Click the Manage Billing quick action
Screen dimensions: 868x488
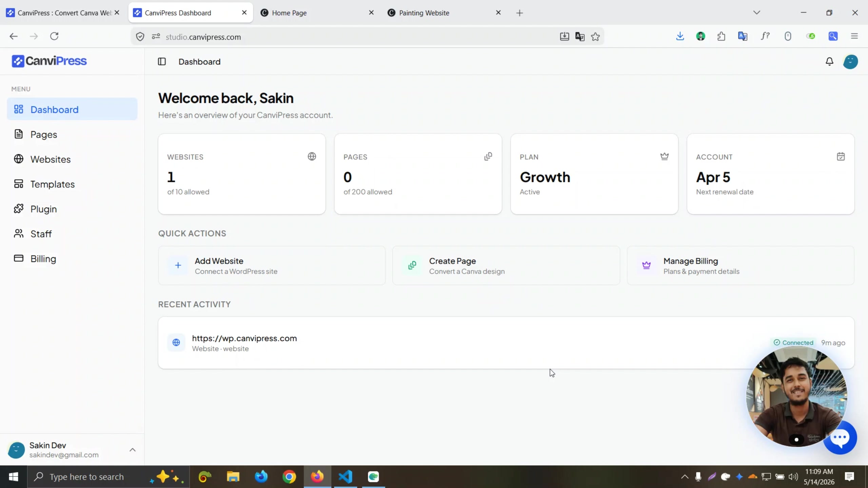(x=741, y=266)
